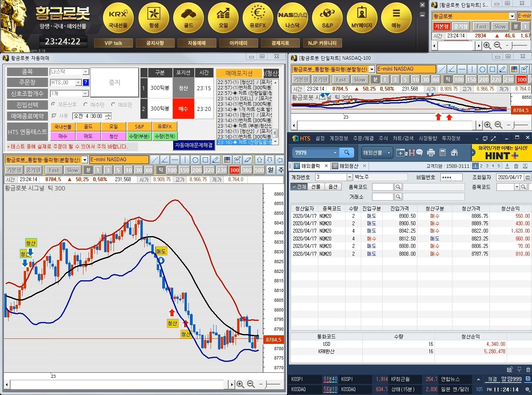Image resolution: width=532 pixels, height=395 pixels.
Task: Select the rectangle drawing tool in bottom-left chart toolbar
Action: pyautogui.click(x=206, y=160)
